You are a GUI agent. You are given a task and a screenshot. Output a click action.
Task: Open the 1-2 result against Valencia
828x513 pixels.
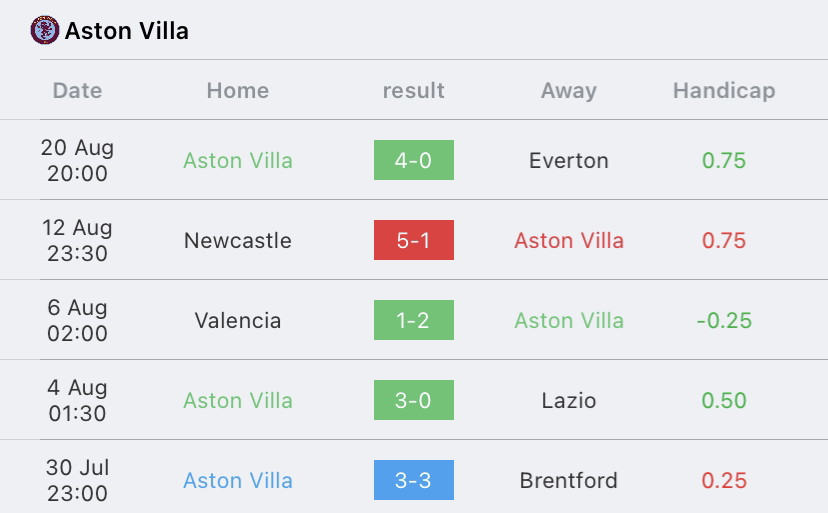pos(413,320)
